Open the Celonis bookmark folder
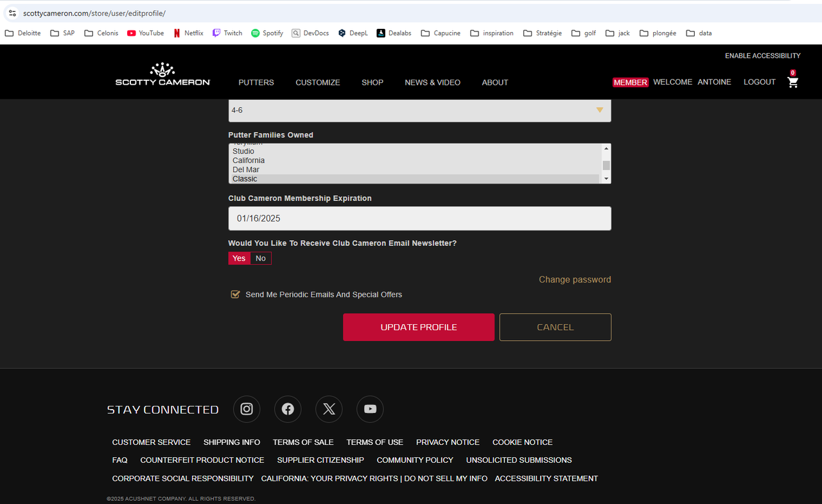 (101, 33)
